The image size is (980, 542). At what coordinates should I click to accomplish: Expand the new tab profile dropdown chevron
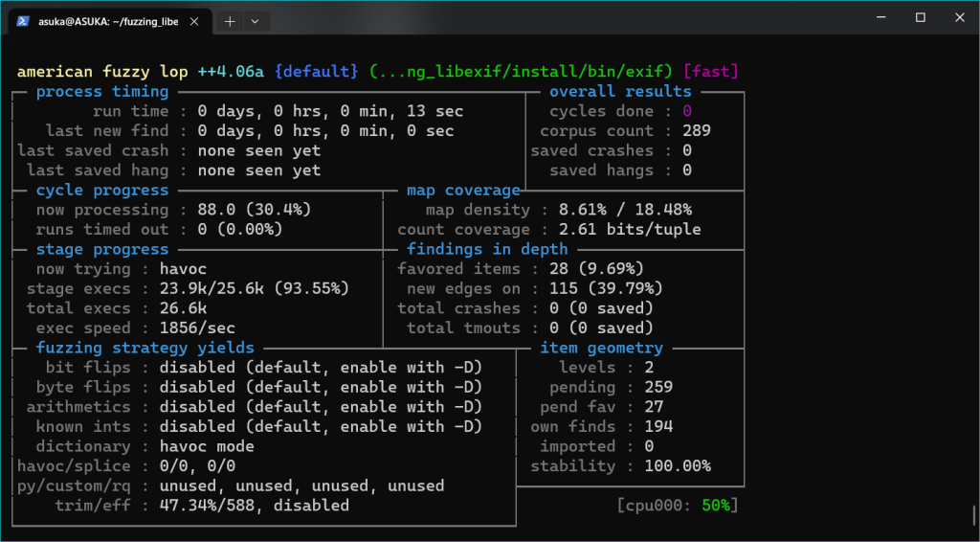[x=255, y=20]
